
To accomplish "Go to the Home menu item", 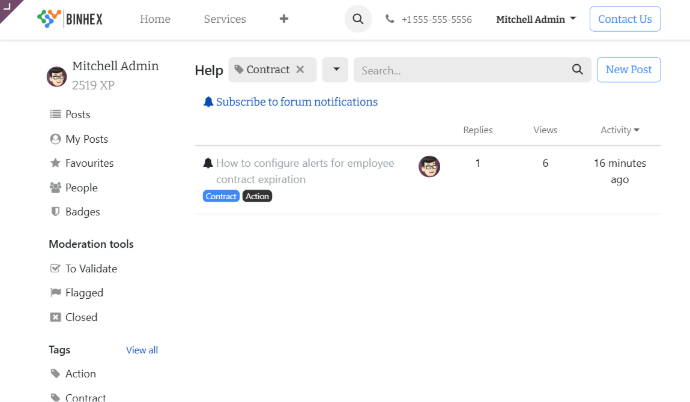I will coord(155,19).
